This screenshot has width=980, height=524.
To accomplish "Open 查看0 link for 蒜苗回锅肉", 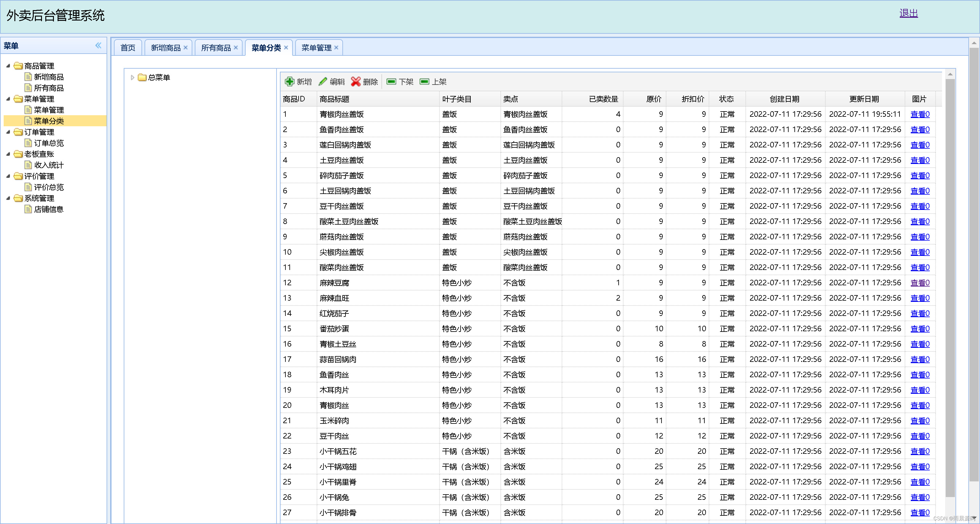I will coord(920,359).
